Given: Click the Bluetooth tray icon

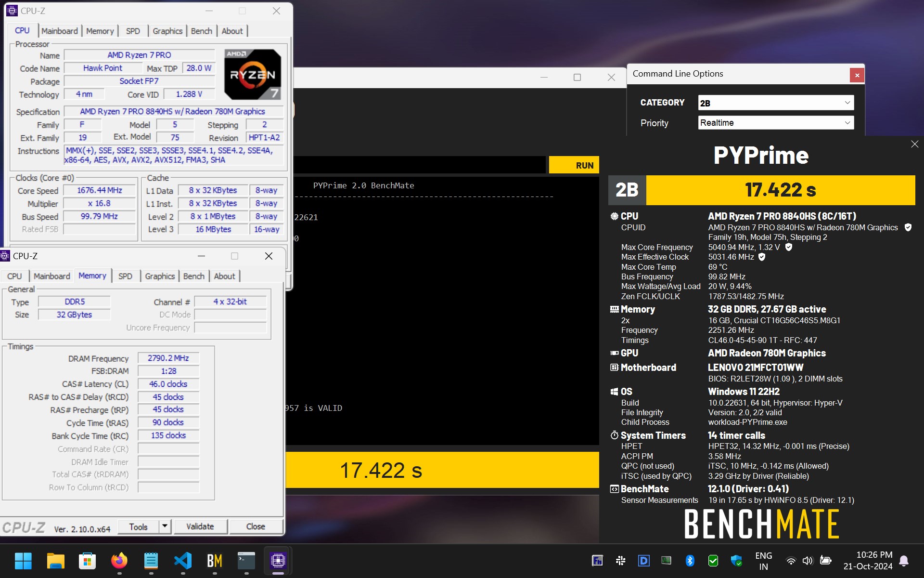Looking at the screenshot, I should (x=690, y=561).
